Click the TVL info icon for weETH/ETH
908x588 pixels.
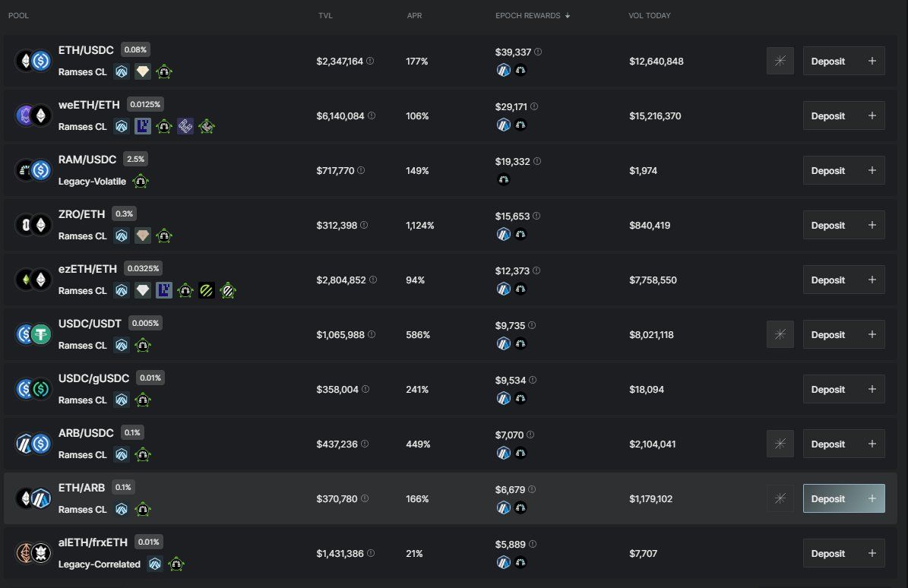(372, 115)
